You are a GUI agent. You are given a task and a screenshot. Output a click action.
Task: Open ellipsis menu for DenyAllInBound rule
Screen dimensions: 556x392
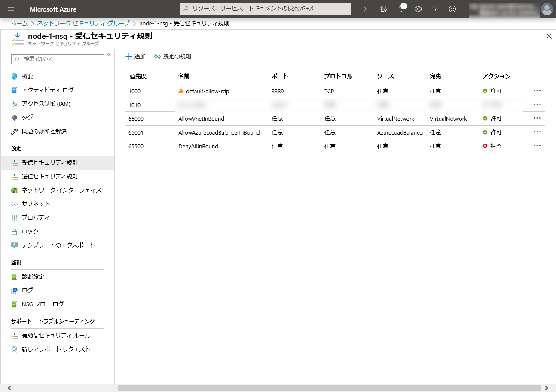pos(537,146)
